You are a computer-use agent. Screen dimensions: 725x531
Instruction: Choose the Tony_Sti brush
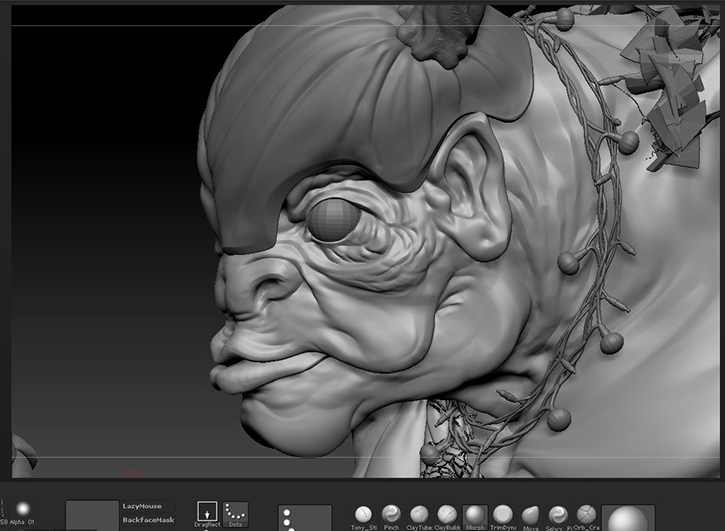coord(364,517)
